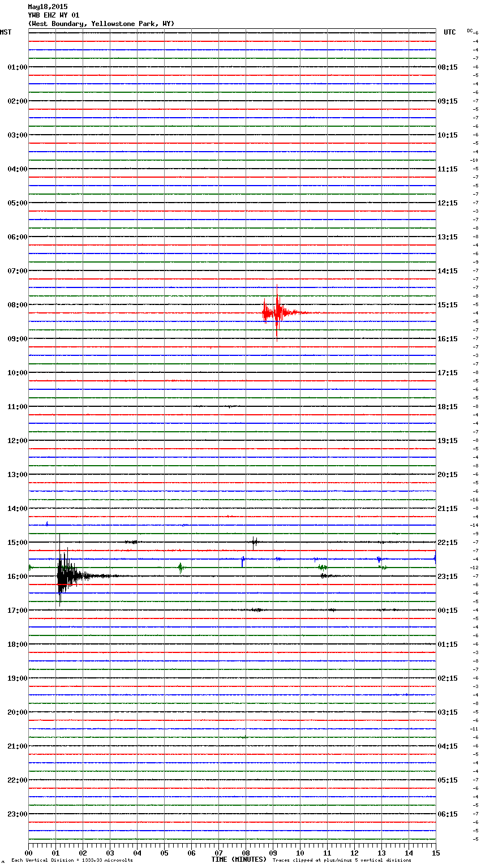Click "Traces clipped at plus/minus 5 vertical divisions" note
Viewport: 481px width, 868px height.
click(342, 860)
